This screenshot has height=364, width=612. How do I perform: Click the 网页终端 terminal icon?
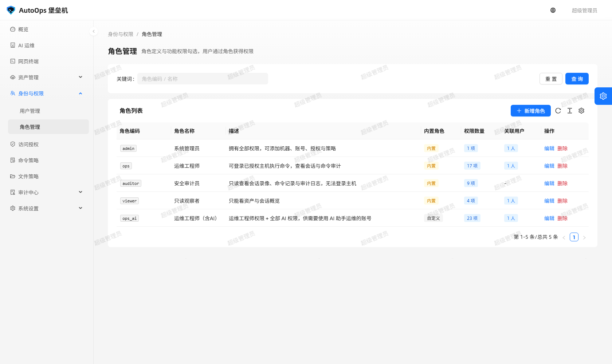click(13, 61)
